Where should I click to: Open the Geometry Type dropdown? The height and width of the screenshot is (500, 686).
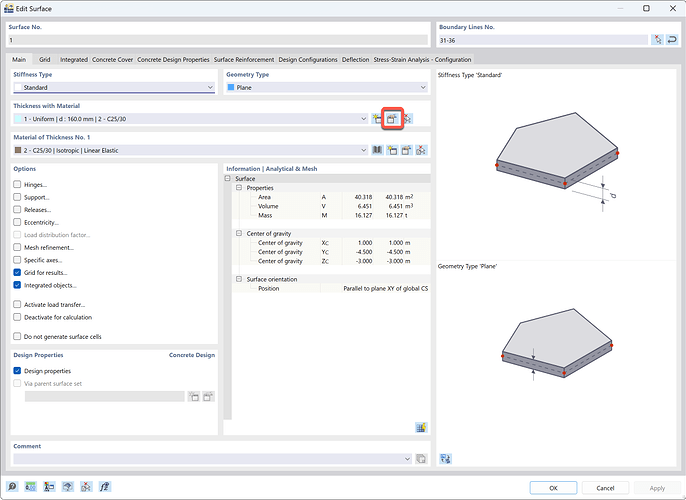point(327,87)
